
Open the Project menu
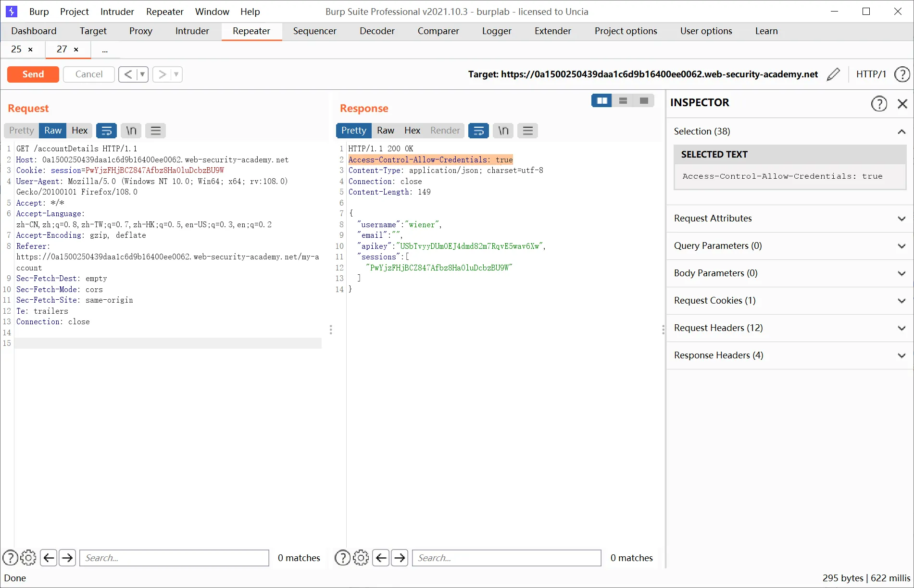75,12
